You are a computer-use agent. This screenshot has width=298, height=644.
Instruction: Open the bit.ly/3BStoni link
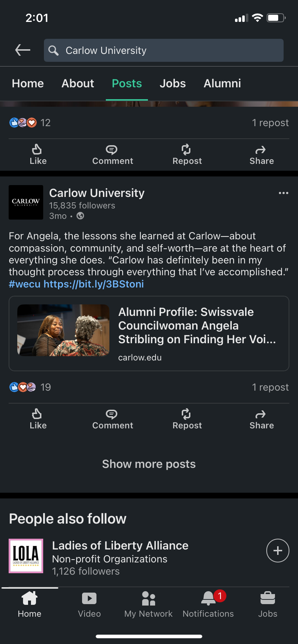(94, 284)
